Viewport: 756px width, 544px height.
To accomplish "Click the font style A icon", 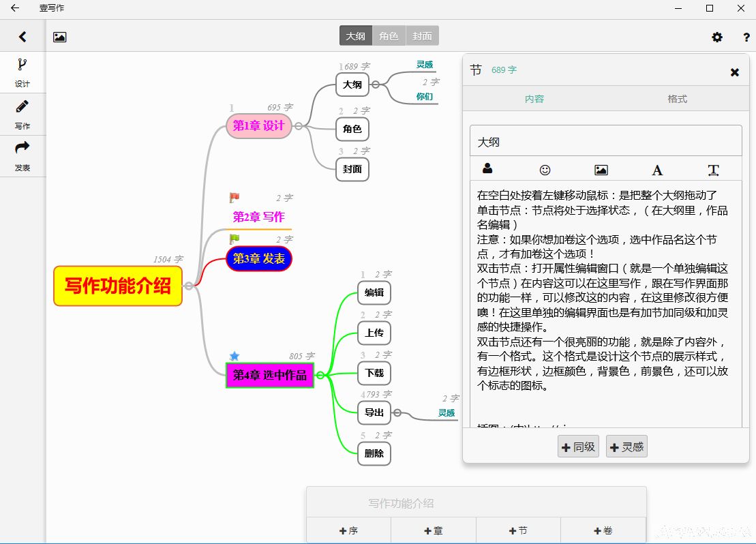I will [657, 170].
